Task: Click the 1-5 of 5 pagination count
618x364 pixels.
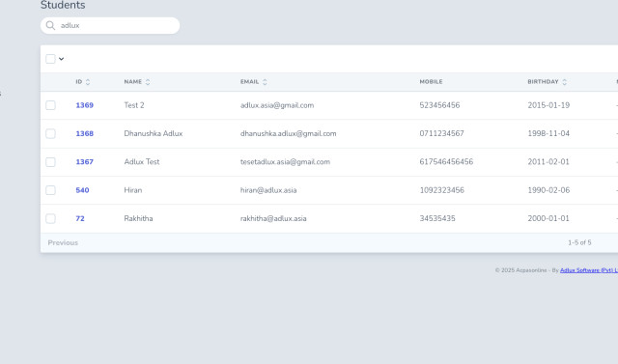Action: (x=579, y=242)
